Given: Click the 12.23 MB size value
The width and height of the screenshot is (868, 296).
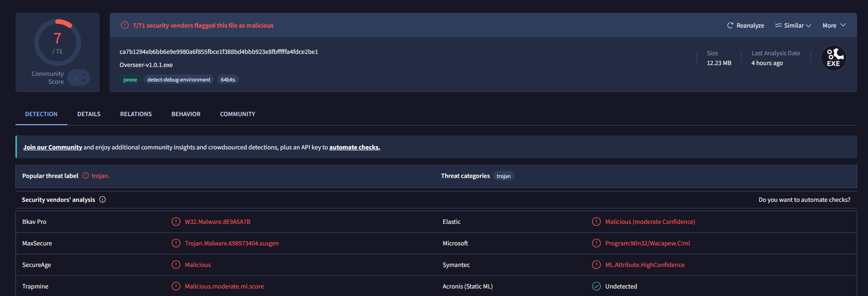Looking at the screenshot, I should [x=719, y=63].
